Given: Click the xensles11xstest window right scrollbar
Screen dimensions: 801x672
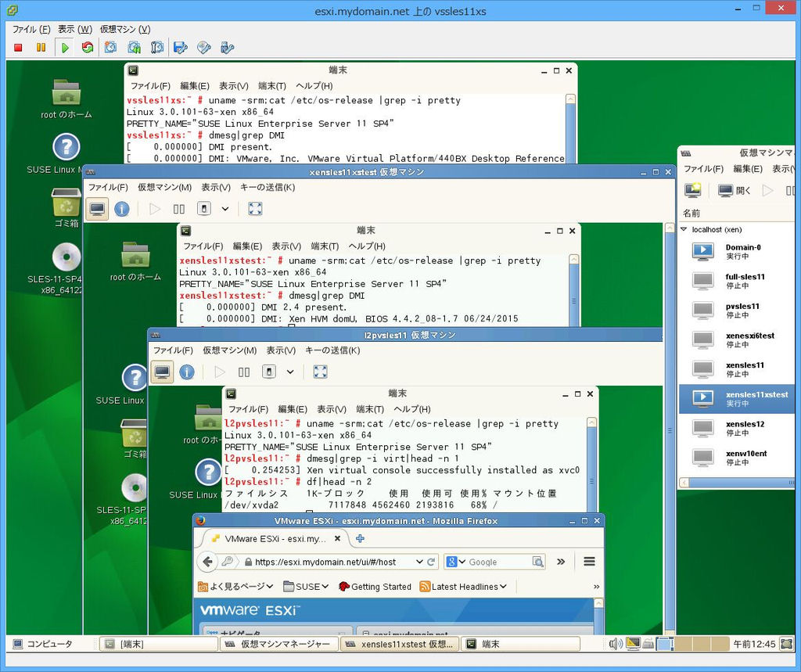Looking at the screenshot, I should pyautogui.click(x=670, y=429).
